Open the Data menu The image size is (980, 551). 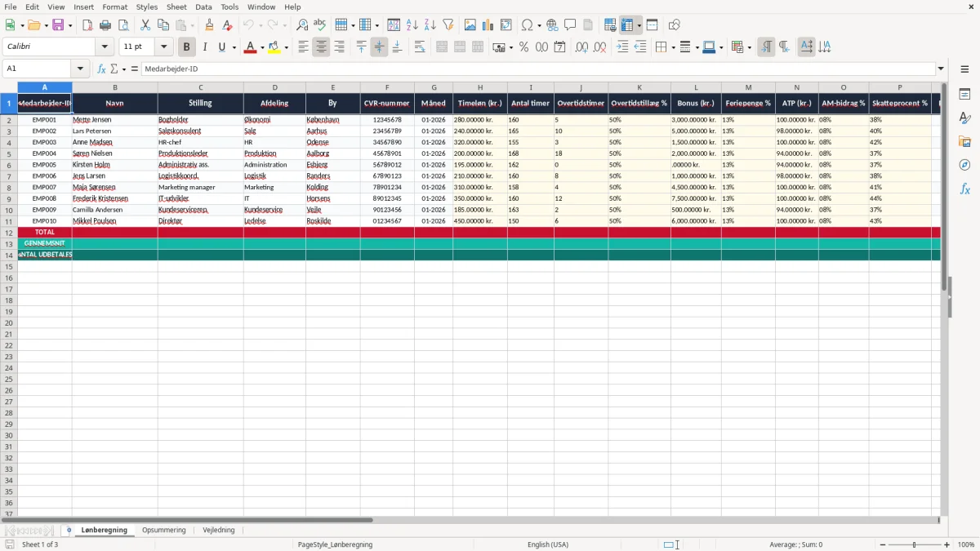click(203, 7)
